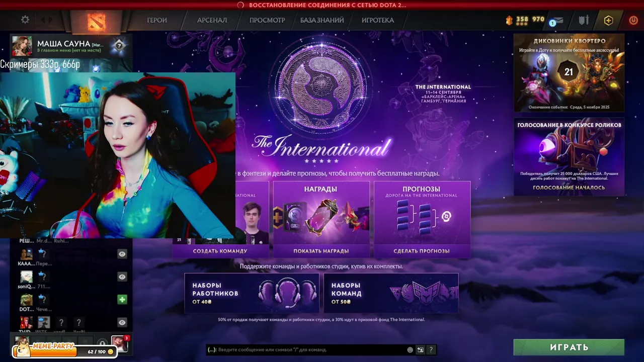This screenshot has width=644, height=362.
Task: Open the БАЗА ЗНАНИЙ tab
Action: point(322,20)
